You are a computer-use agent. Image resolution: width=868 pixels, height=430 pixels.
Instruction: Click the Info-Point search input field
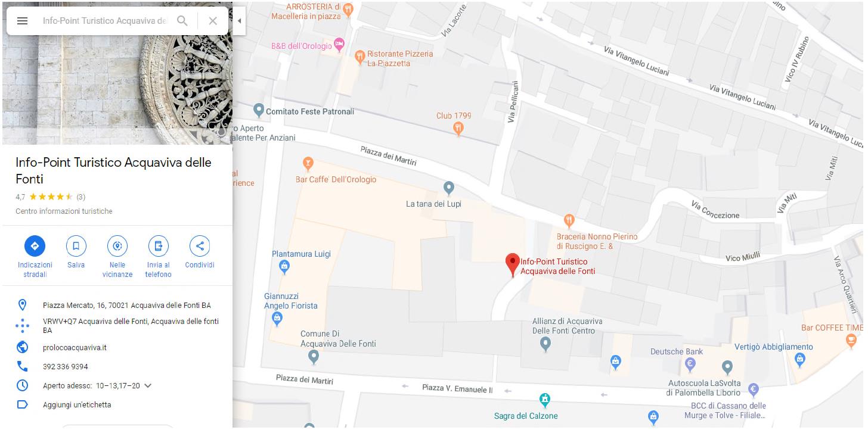[105, 21]
